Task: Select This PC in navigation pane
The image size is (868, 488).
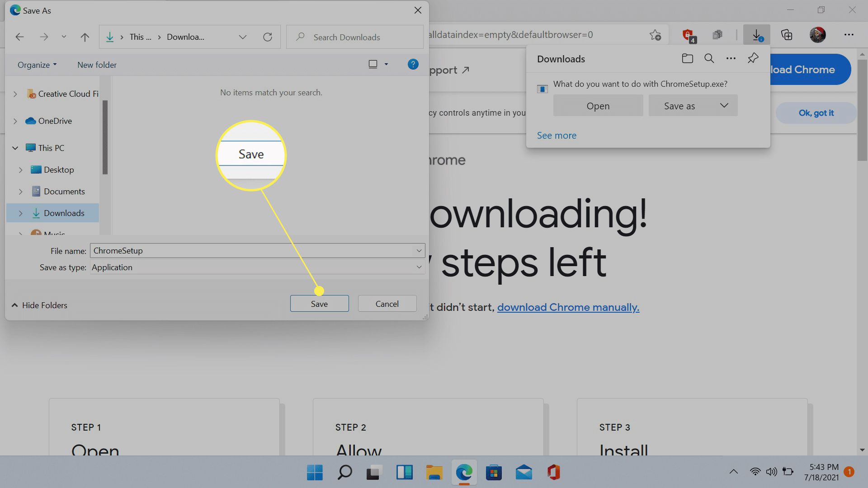Action: [x=45, y=148]
